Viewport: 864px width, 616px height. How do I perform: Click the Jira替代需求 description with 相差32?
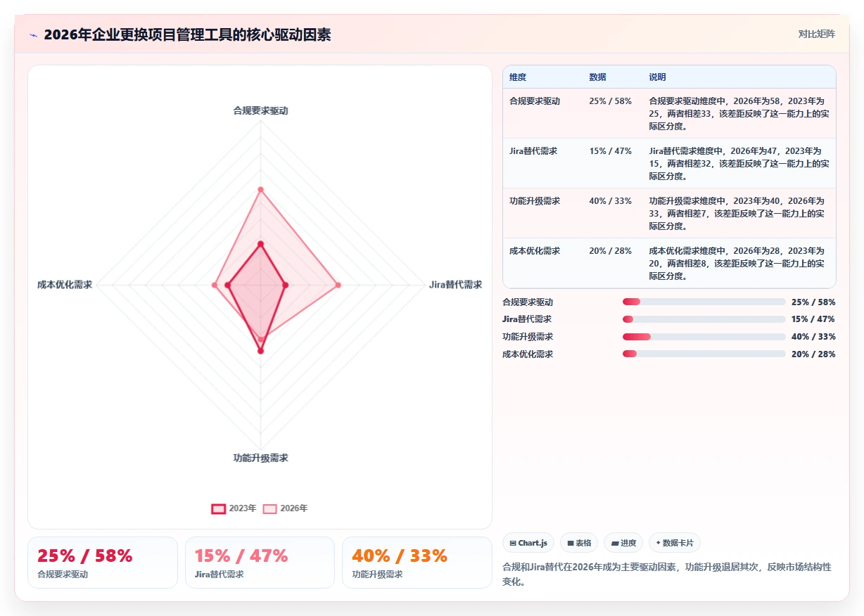[x=739, y=164]
